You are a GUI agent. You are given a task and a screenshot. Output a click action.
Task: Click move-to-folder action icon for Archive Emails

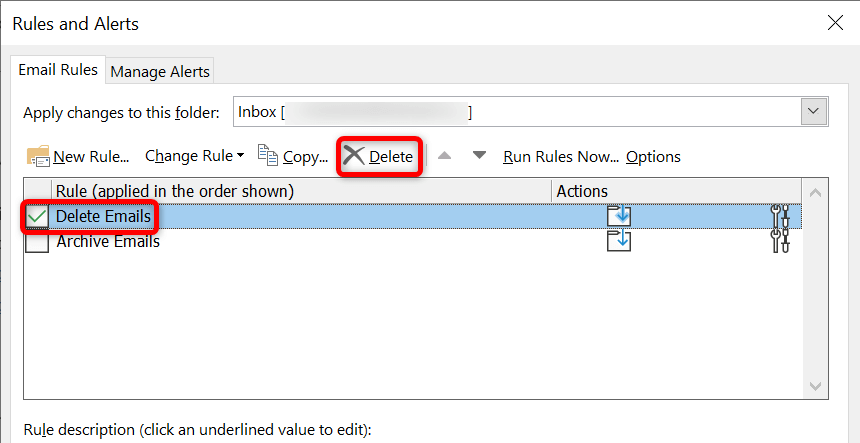pos(619,241)
